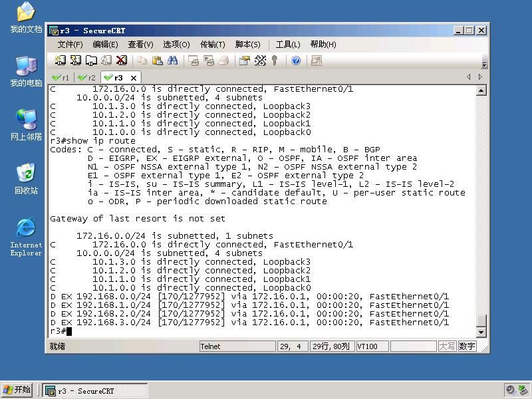The width and height of the screenshot is (532, 399).
Task: Click the tab scroll left arrow
Action: coord(469,77)
